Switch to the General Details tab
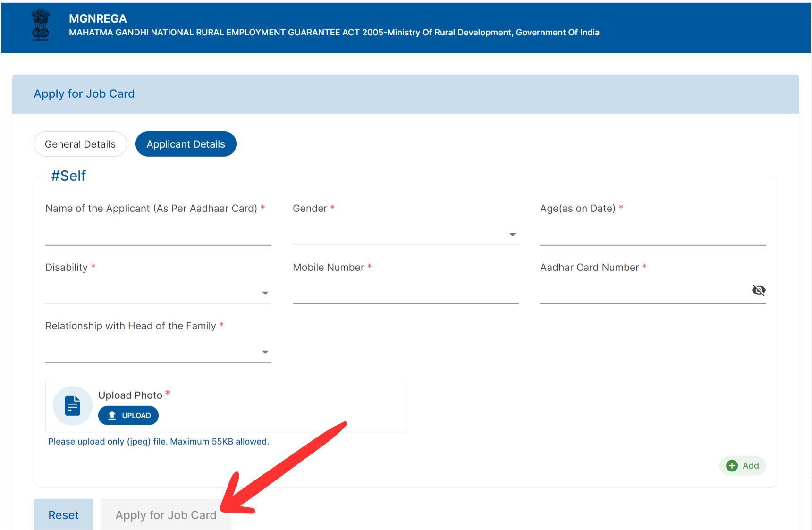 (80, 144)
